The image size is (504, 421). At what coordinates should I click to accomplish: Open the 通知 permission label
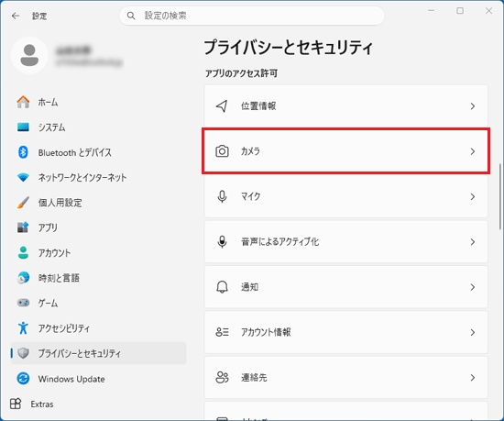point(250,287)
